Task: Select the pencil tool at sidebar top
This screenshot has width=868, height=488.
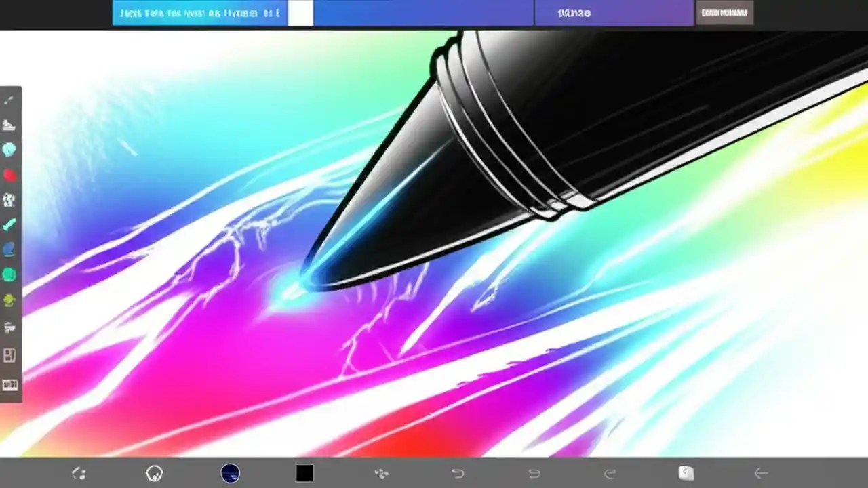Action: [x=9, y=100]
